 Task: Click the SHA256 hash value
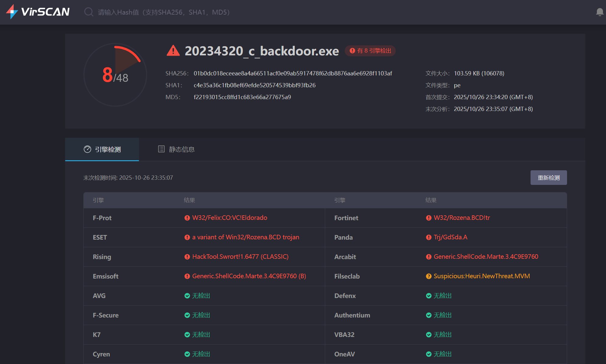(293, 73)
